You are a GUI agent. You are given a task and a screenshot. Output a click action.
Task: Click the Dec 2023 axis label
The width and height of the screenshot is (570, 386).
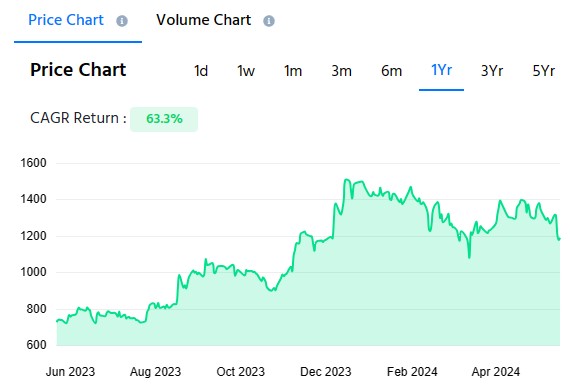coord(326,372)
